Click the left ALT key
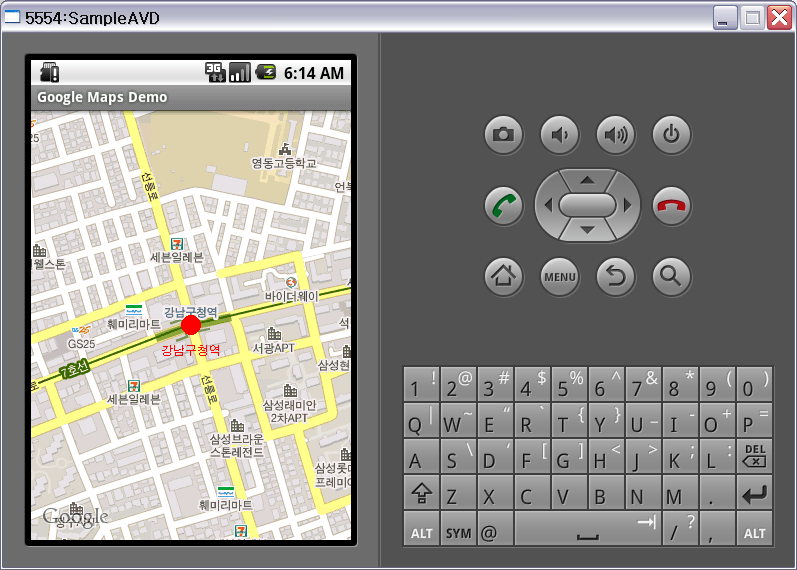 (x=421, y=529)
